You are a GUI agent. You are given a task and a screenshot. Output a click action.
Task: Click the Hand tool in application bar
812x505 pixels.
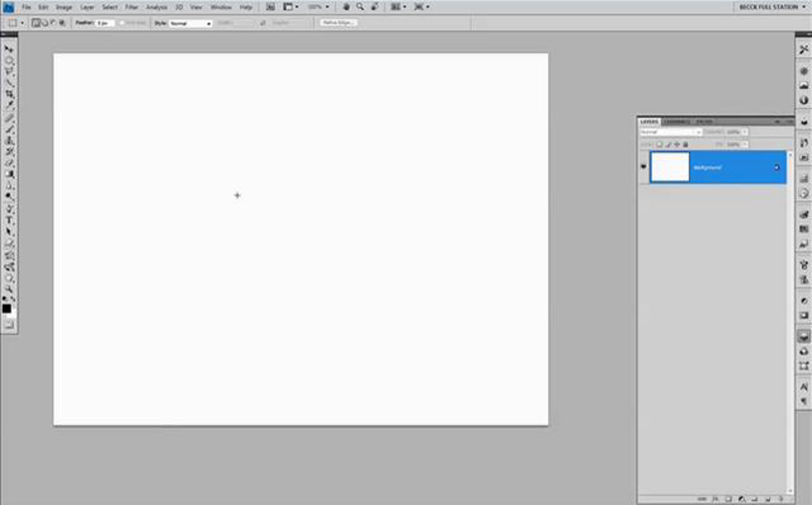point(346,7)
